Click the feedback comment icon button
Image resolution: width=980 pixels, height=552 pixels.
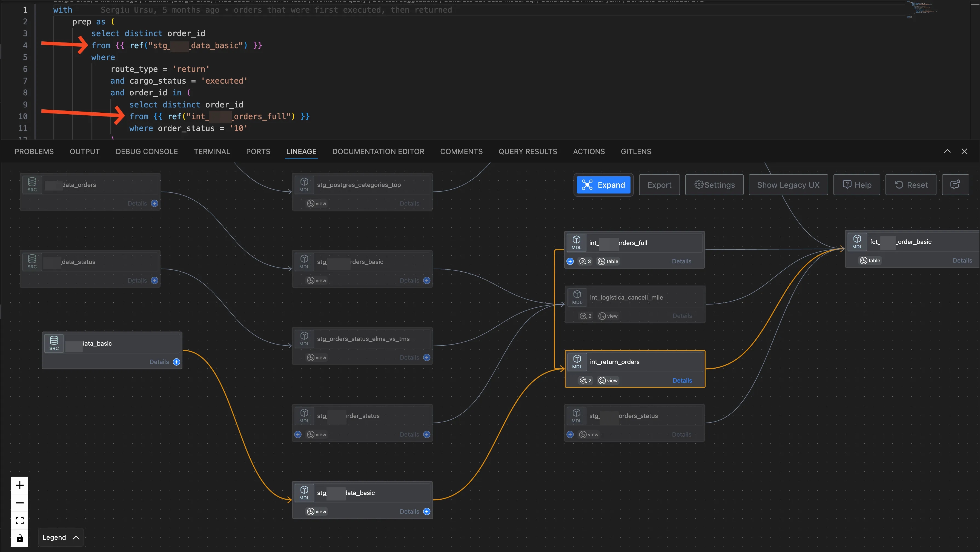point(955,185)
